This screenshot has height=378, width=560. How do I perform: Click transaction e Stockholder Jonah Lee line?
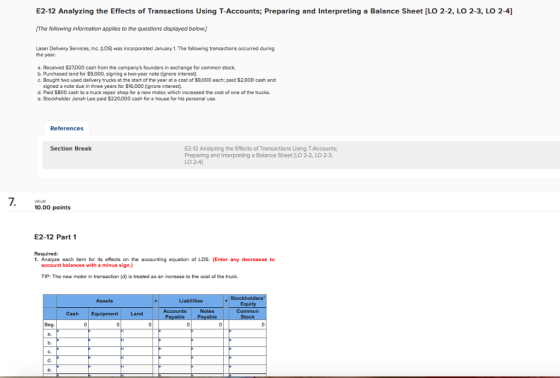click(126, 99)
